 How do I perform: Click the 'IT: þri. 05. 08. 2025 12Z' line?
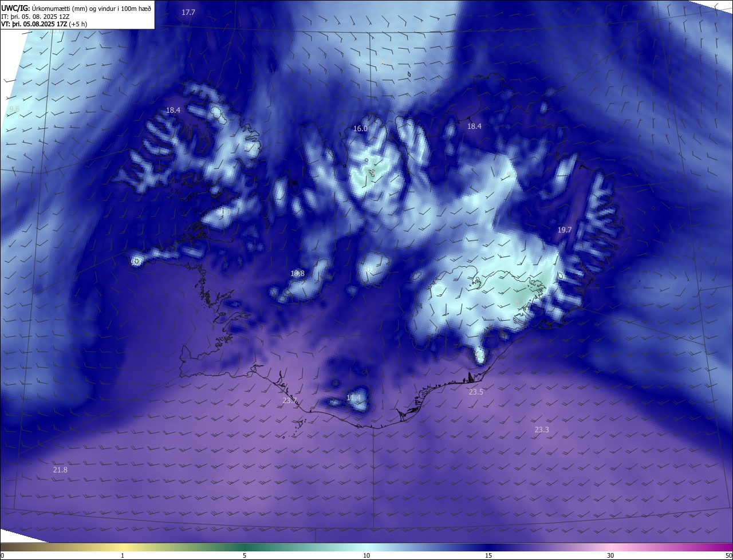coord(36,17)
